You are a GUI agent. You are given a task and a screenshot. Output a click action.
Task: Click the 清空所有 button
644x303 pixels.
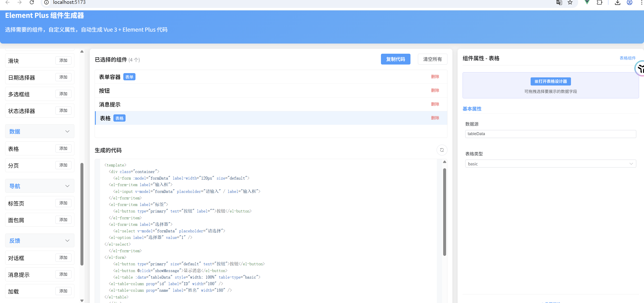(x=432, y=59)
